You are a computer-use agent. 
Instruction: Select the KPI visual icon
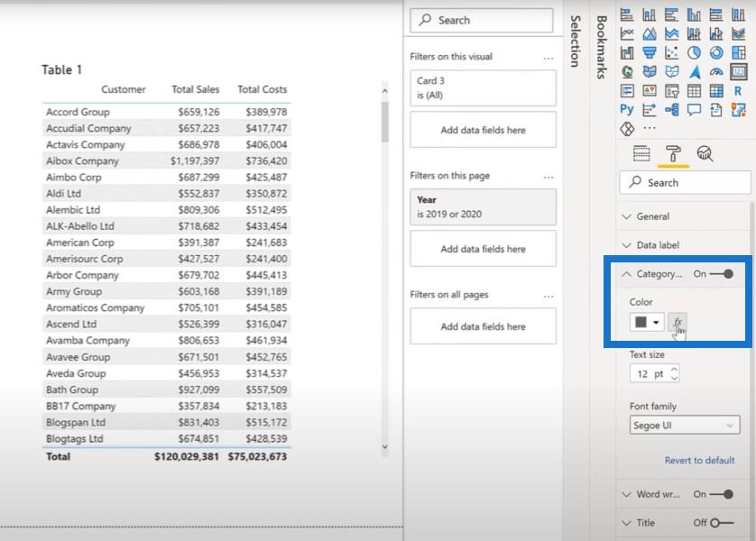[649, 90]
